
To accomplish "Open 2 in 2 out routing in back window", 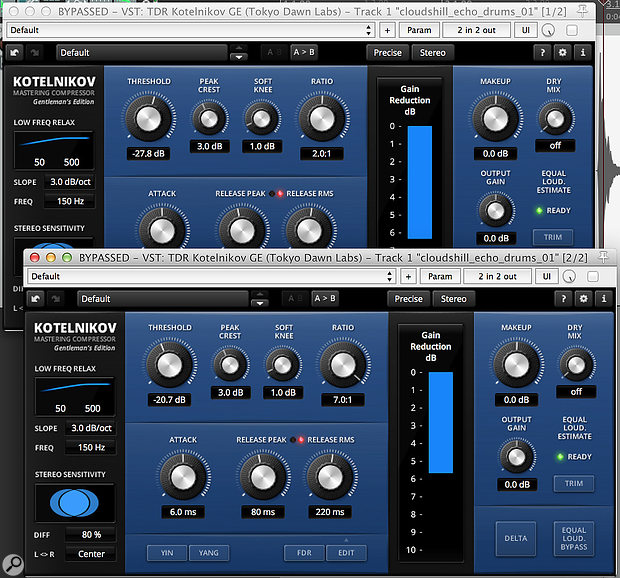I will coord(476,30).
